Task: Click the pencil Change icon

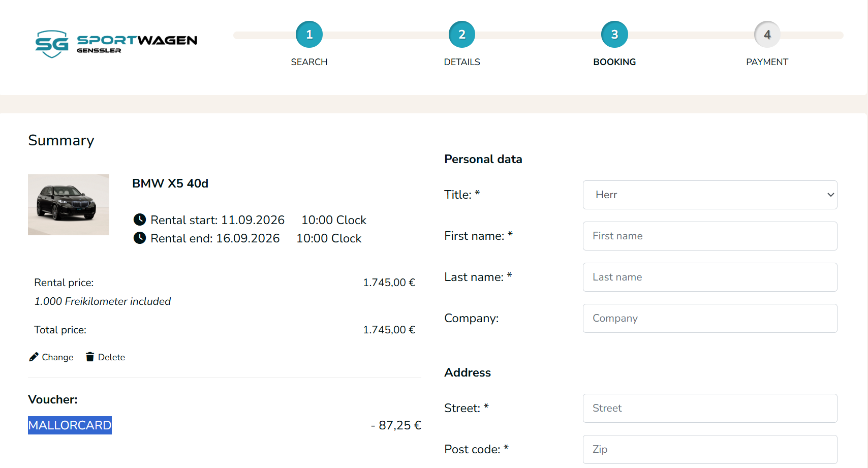Action: click(x=34, y=357)
